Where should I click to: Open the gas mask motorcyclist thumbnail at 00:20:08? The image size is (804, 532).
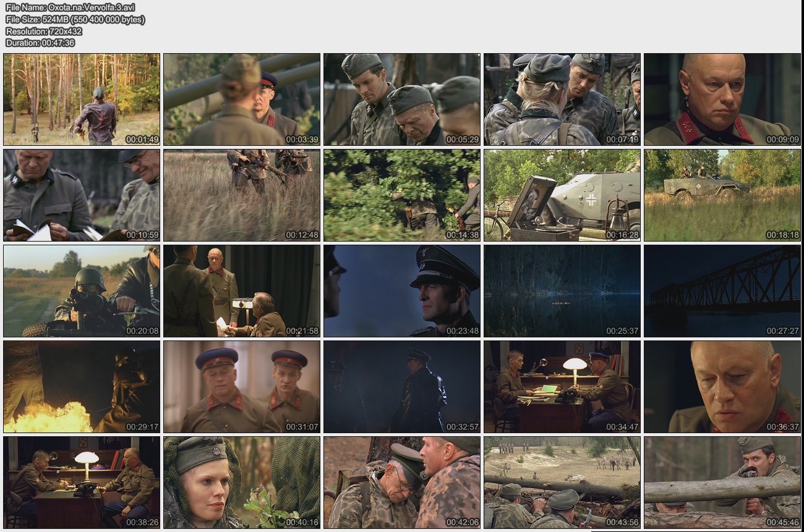(82, 291)
